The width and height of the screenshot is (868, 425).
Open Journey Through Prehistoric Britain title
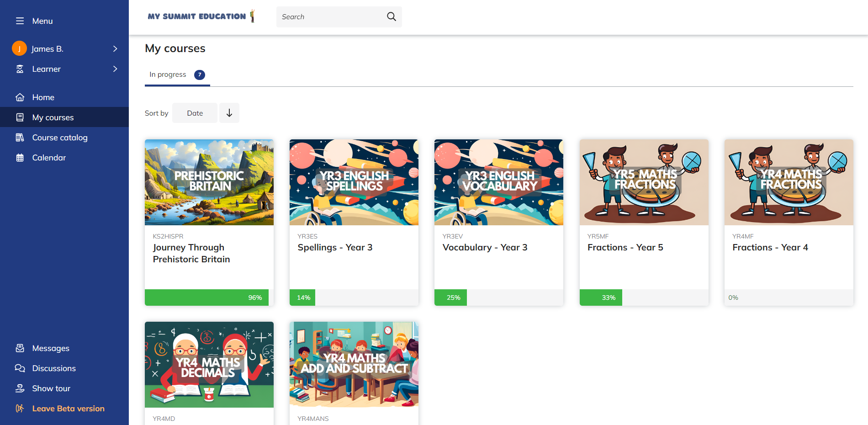pyautogui.click(x=191, y=253)
